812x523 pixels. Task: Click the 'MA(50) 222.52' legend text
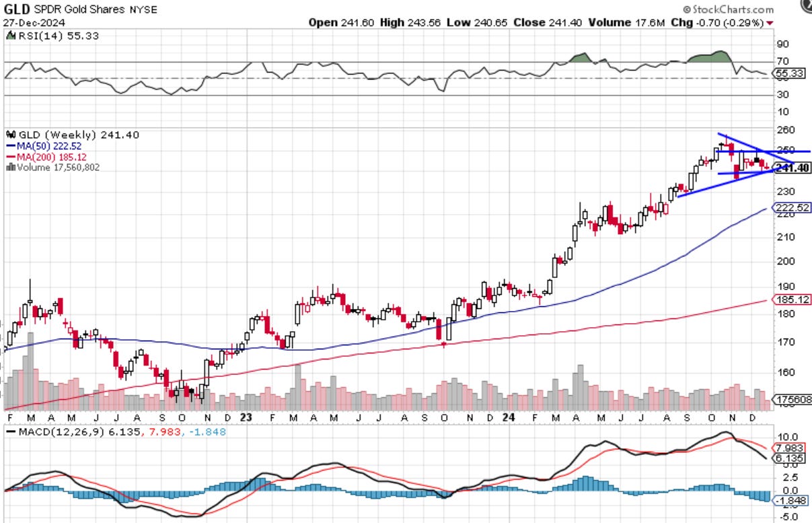[x=48, y=145]
